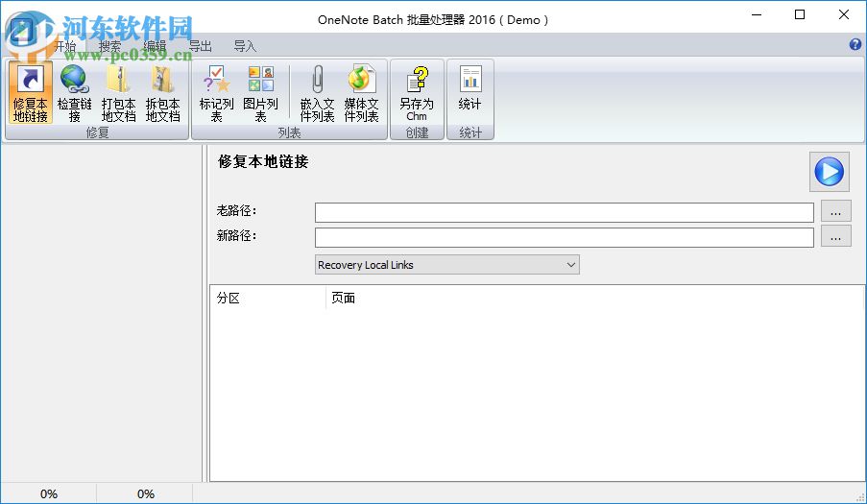Select the 修复本地链接 repair local links tool

tap(31, 92)
